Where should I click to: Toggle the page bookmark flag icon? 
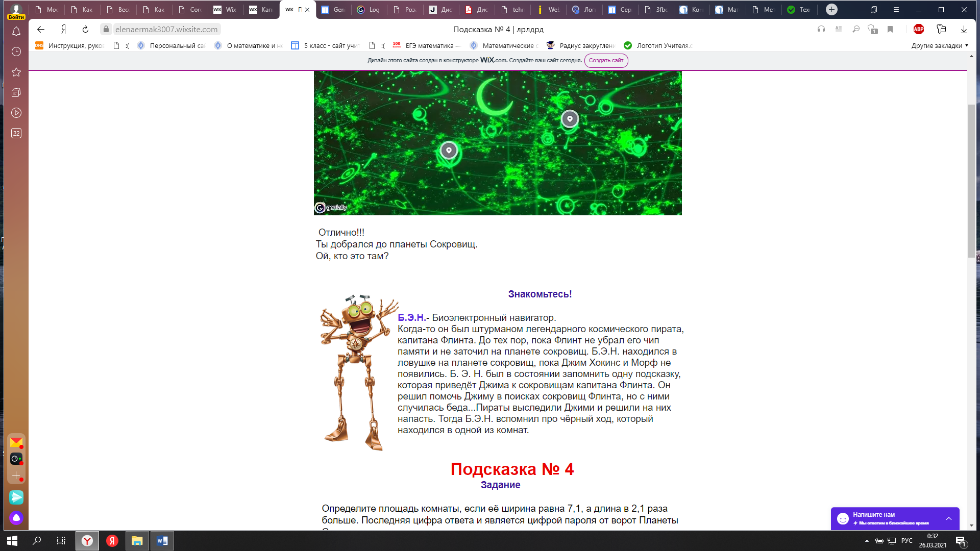890,30
